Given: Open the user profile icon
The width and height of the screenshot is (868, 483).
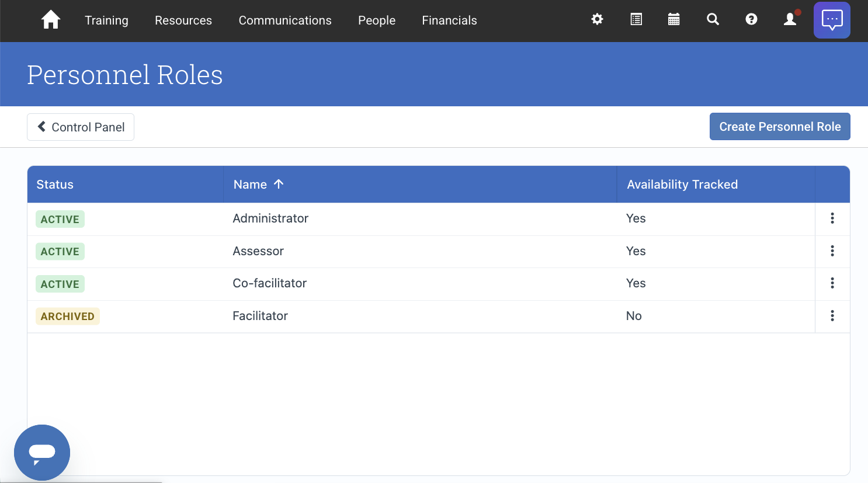Looking at the screenshot, I should pos(790,19).
